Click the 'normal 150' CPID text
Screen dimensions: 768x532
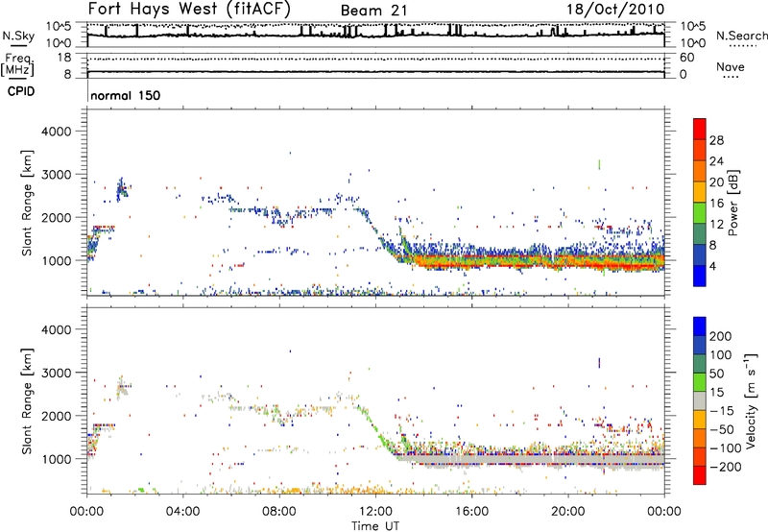[x=126, y=95]
